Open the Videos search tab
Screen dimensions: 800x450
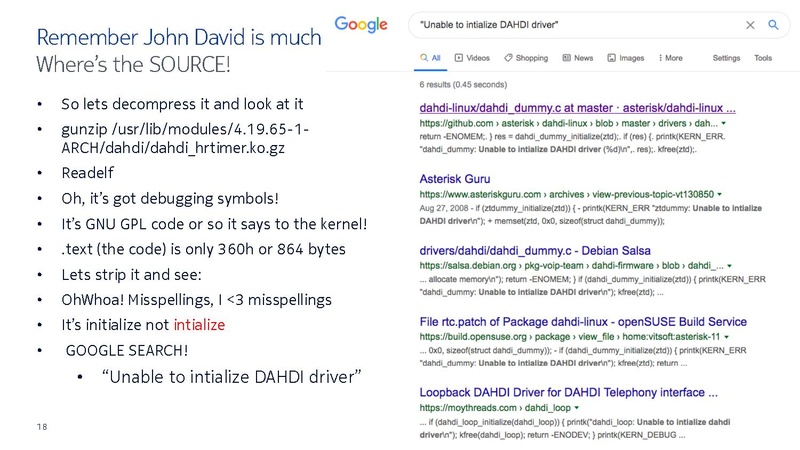[472, 59]
